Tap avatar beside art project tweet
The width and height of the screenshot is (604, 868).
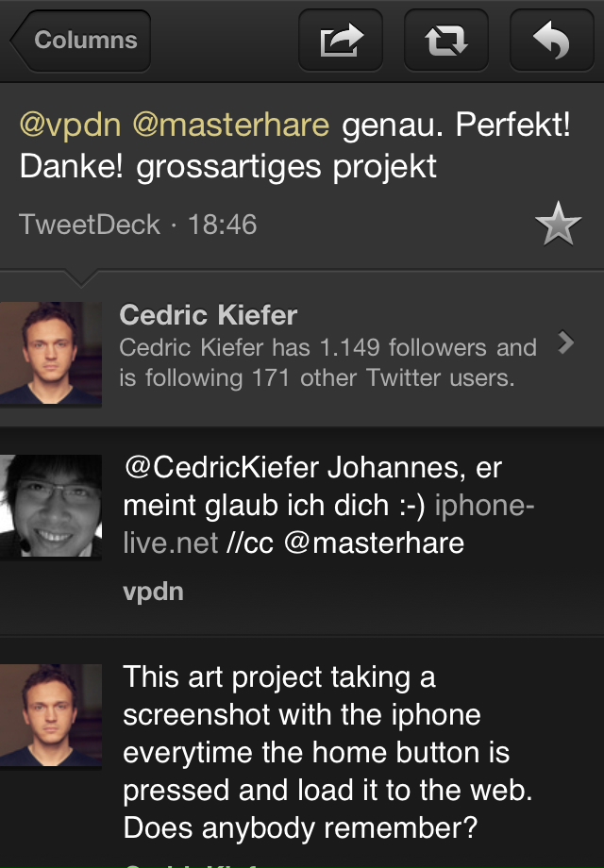(51, 714)
